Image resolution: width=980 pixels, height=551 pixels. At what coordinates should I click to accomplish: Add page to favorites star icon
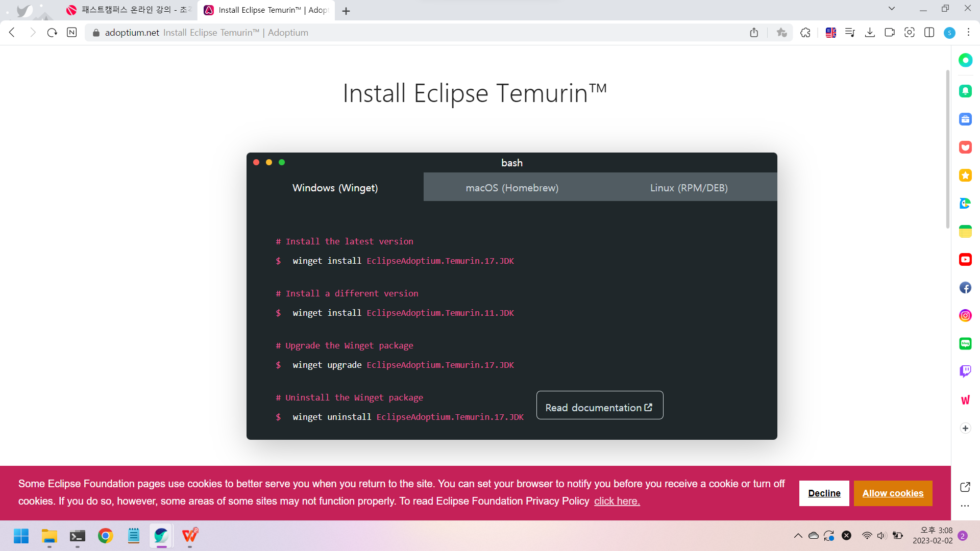(x=781, y=33)
